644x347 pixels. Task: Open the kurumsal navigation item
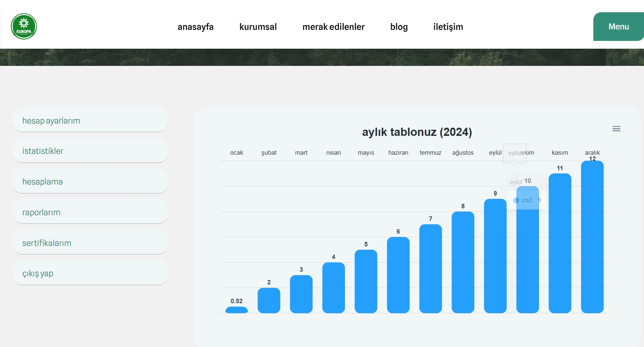coord(258,27)
